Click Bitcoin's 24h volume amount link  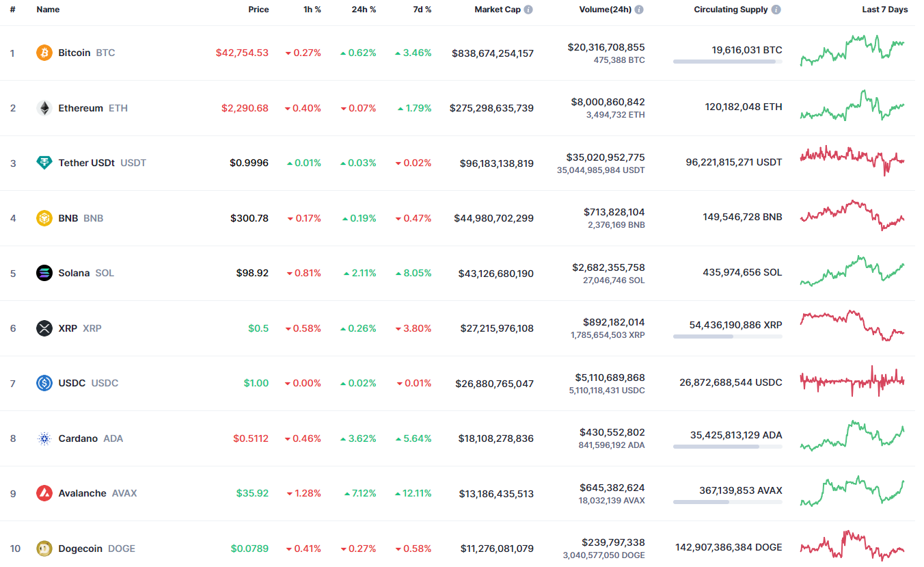(606, 47)
